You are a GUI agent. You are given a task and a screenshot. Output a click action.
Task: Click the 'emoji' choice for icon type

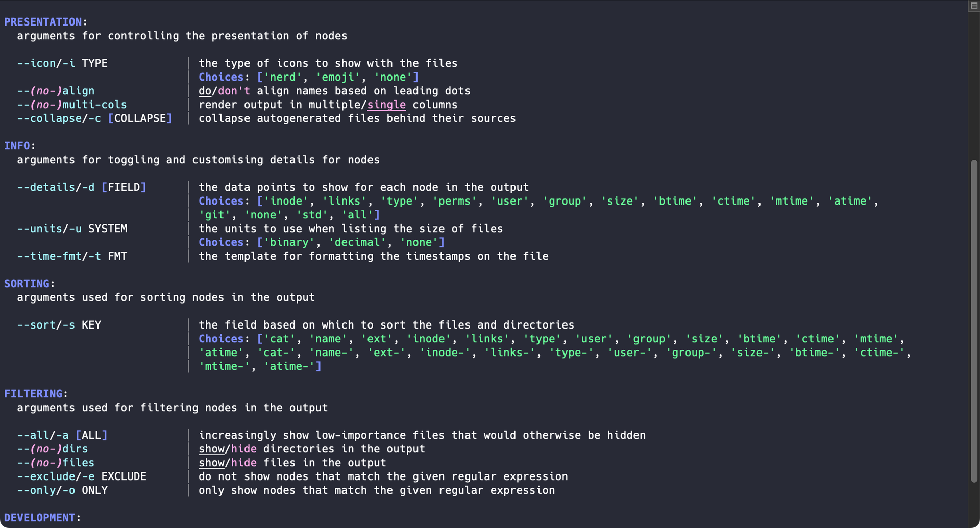click(338, 77)
